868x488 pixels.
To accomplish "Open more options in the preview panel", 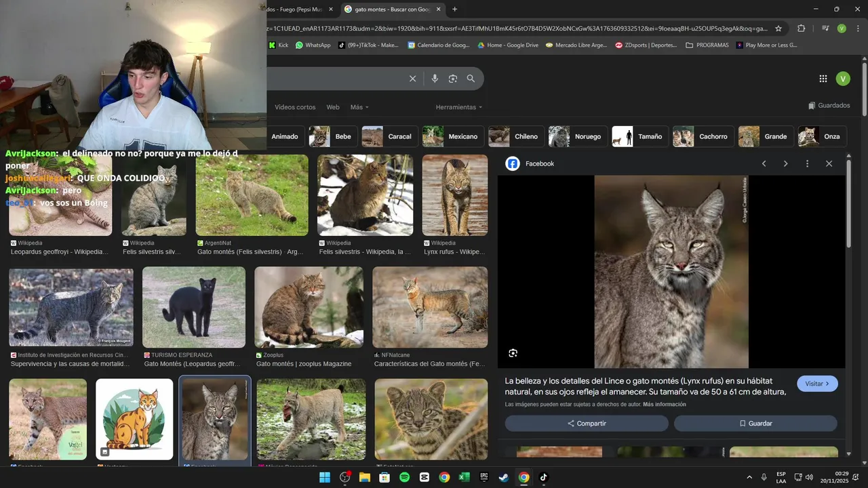I will click(x=807, y=163).
